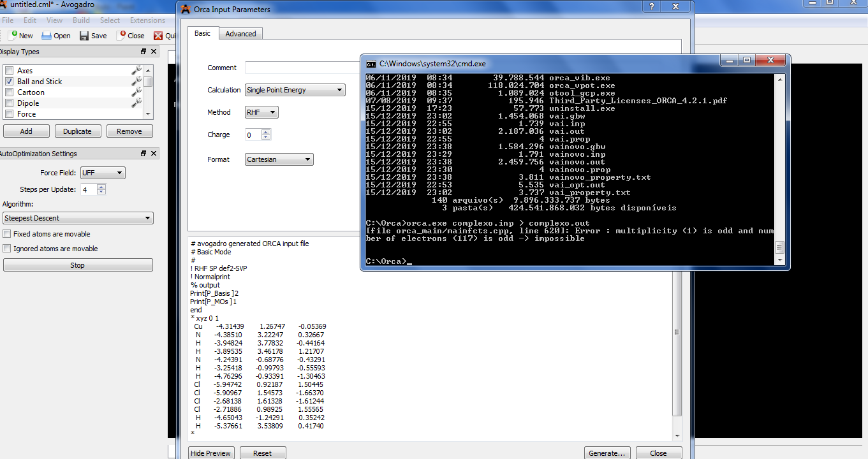Viewport: 868px width, 459px height.
Task: Click the cmd.exe window title icon
Action: point(371,63)
